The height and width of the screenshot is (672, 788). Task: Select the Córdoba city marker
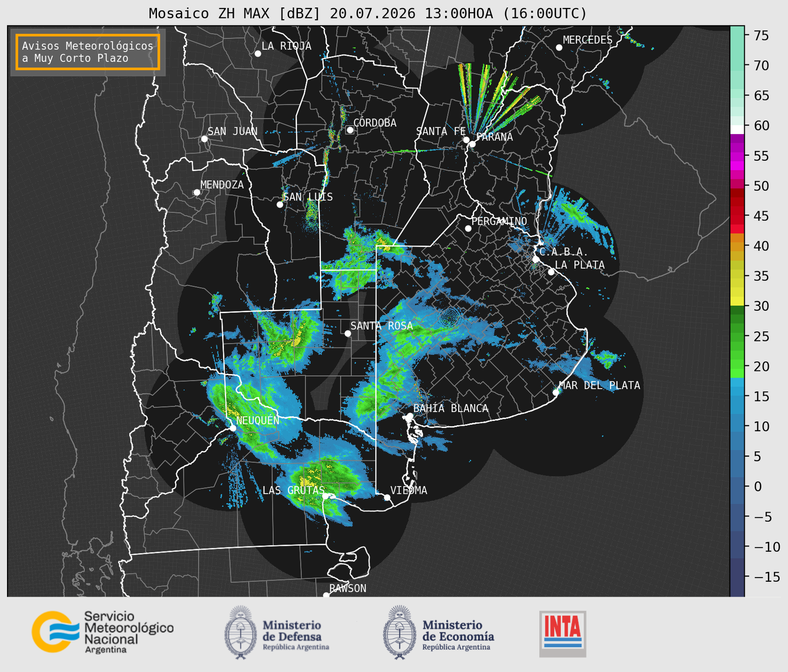tap(350, 130)
